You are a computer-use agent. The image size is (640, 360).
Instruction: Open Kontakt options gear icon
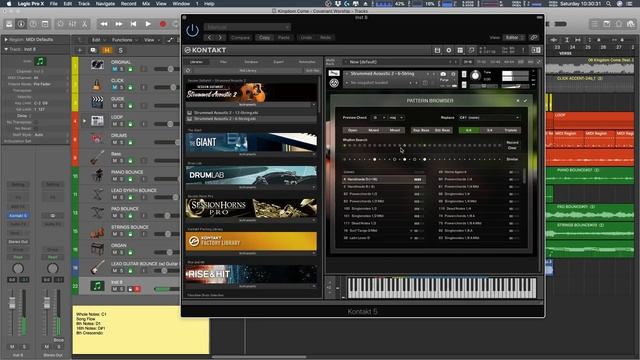pos(449,50)
